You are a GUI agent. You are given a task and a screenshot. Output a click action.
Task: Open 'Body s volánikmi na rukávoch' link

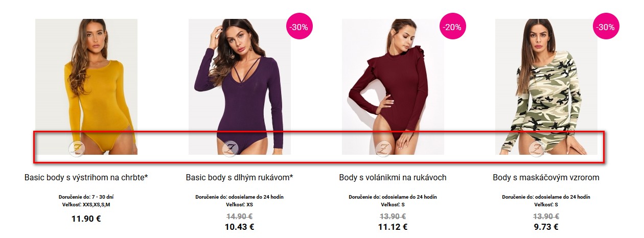pos(393,178)
